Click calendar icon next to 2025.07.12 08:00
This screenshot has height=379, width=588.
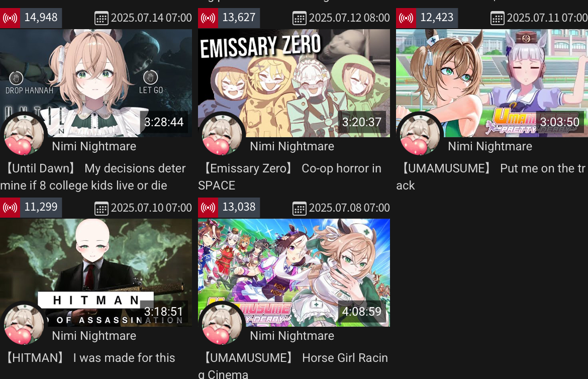pos(299,19)
